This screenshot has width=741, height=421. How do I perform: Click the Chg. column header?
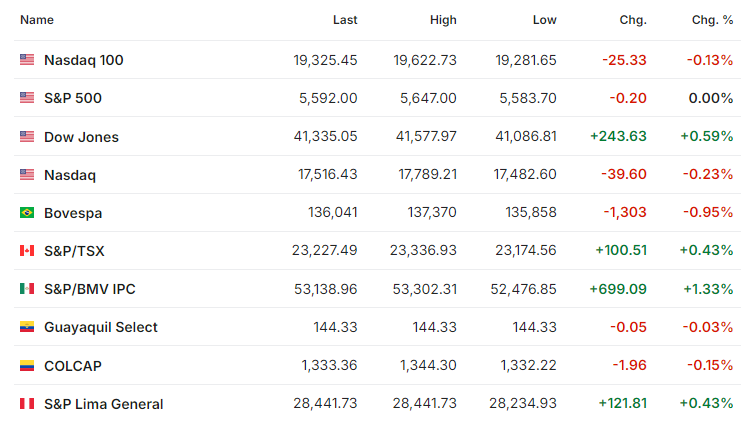633,20
